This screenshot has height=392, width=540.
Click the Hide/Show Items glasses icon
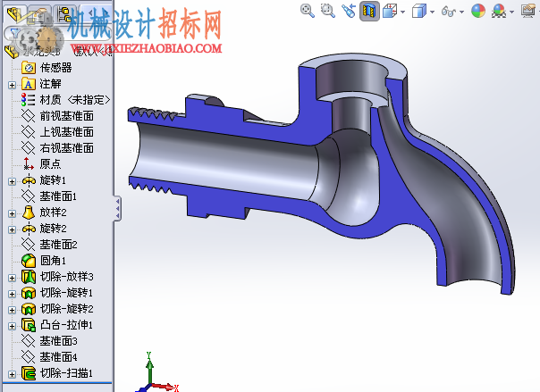(449, 12)
